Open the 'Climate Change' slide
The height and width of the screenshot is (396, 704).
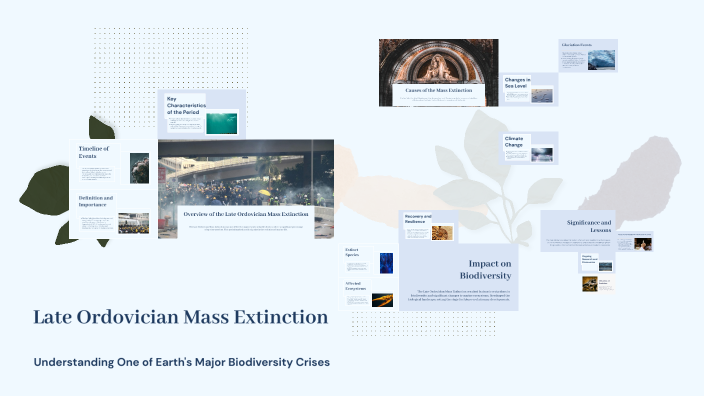[528, 148]
